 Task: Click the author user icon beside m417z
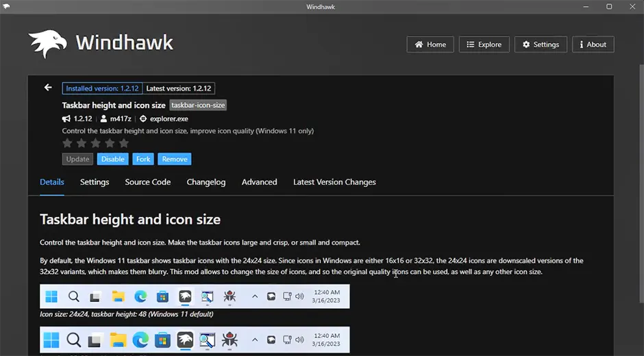pos(103,118)
